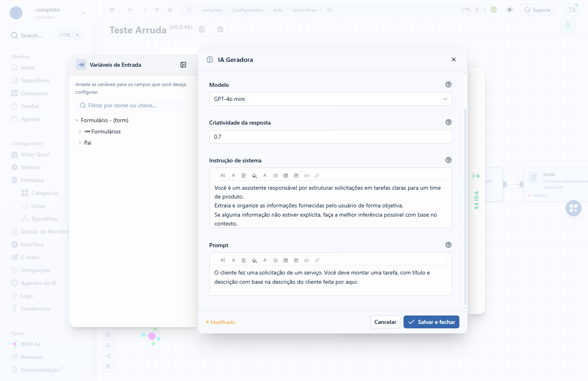This screenshot has width=588, height=381.
Task: Navigate to Configurações breadcrumb
Action: [x=248, y=10]
